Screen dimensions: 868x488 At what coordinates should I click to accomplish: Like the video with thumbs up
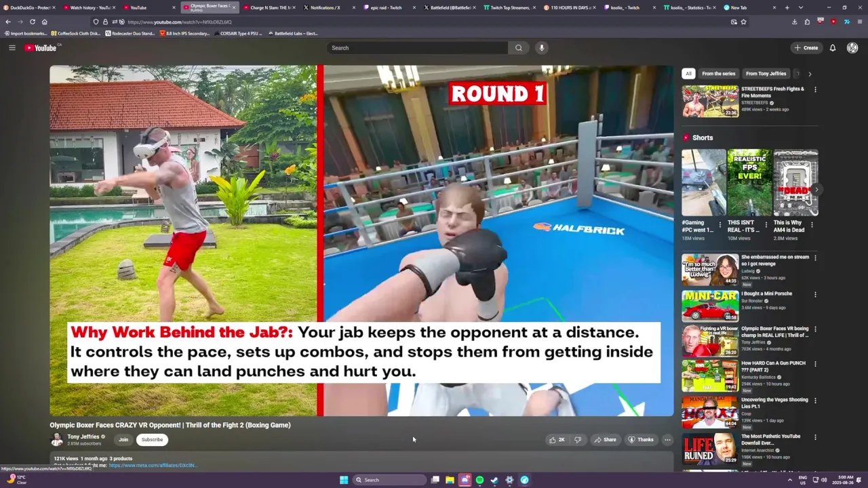coord(557,439)
